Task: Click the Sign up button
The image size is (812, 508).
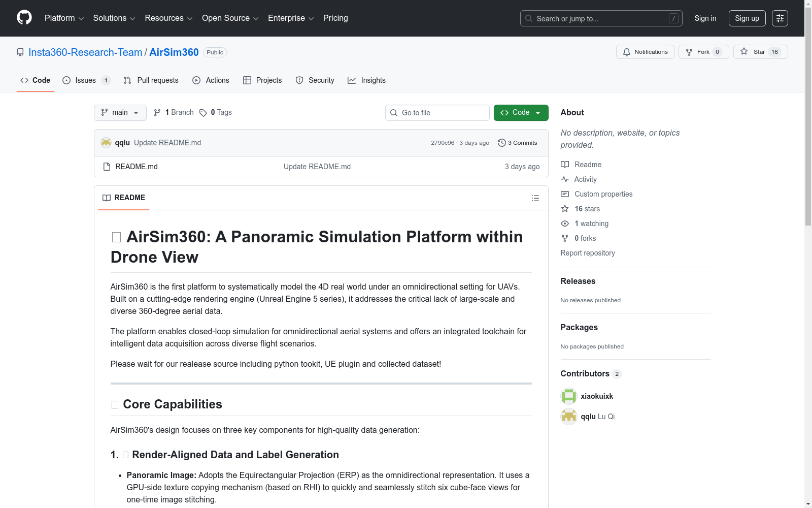Action: click(747, 18)
